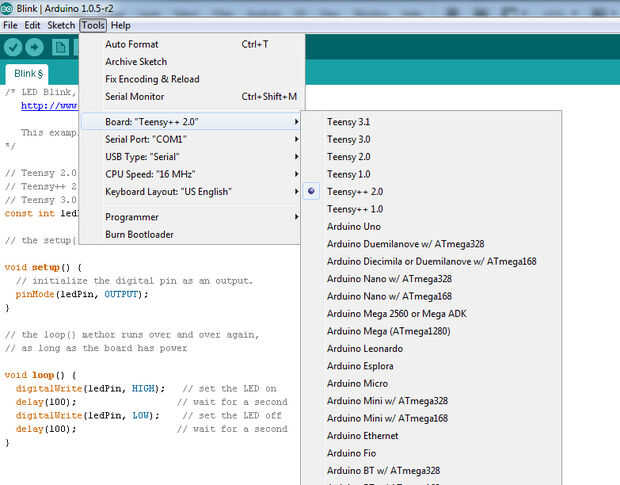This screenshot has height=485, width=620.
Task: Expand the CPU Speed submenu arrow
Action: click(x=296, y=174)
